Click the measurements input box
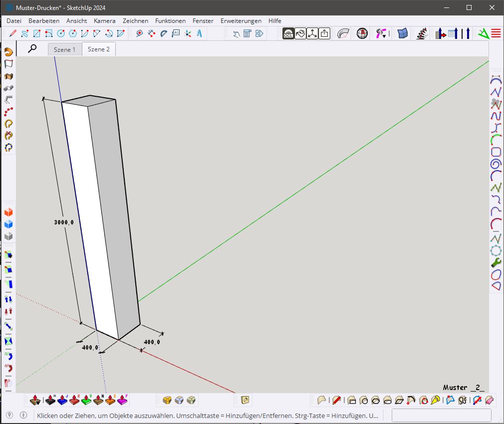 [x=441, y=415]
